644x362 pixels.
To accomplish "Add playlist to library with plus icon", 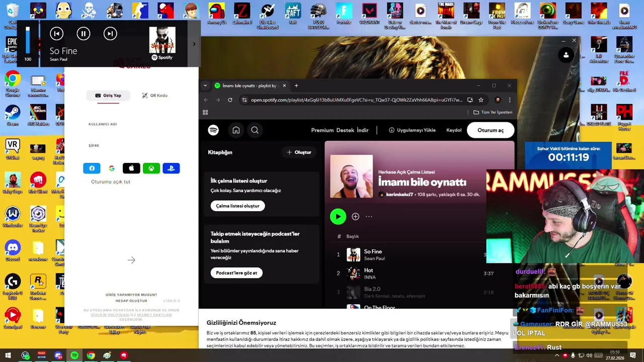I will tap(355, 217).
